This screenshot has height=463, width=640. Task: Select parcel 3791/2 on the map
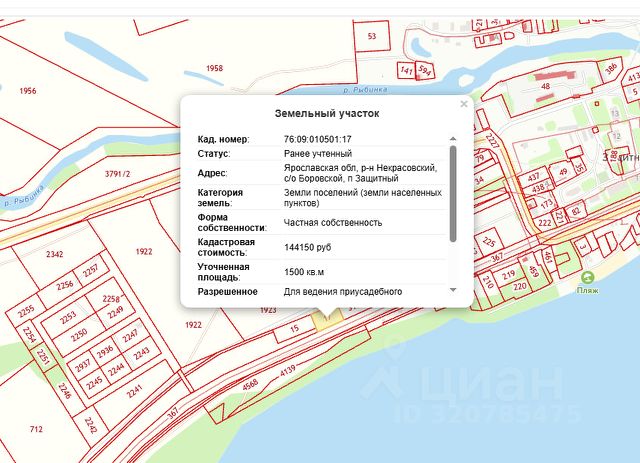click(x=118, y=174)
